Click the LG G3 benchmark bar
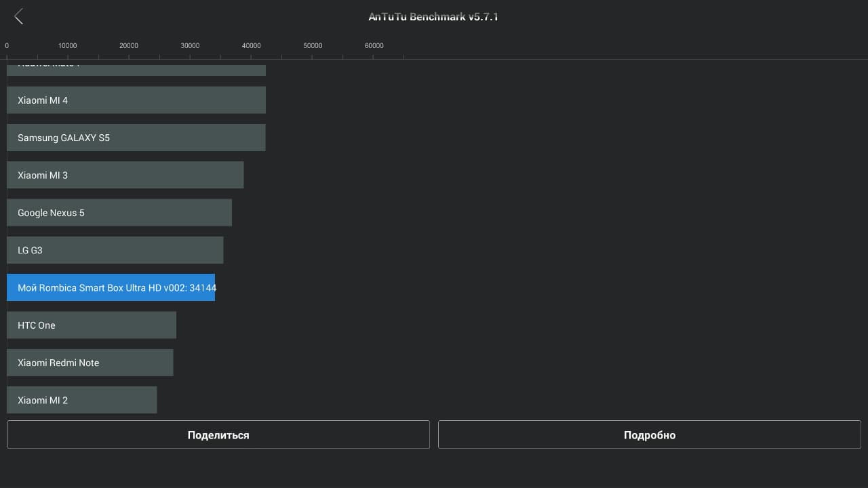Viewport: 868px width, 488px height. click(x=115, y=250)
